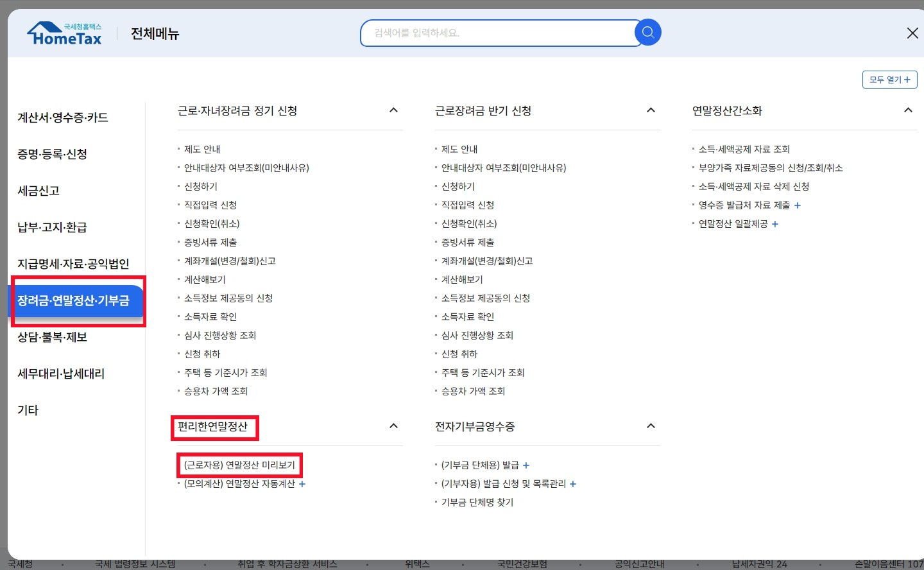
Task: Click the search magnifier icon
Action: [647, 32]
